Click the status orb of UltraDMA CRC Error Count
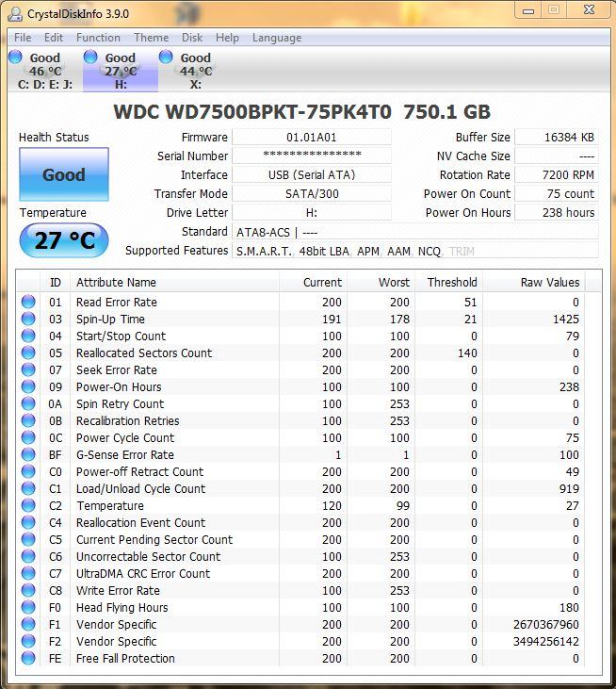The image size is (616, 689). (x=28, y=573)
